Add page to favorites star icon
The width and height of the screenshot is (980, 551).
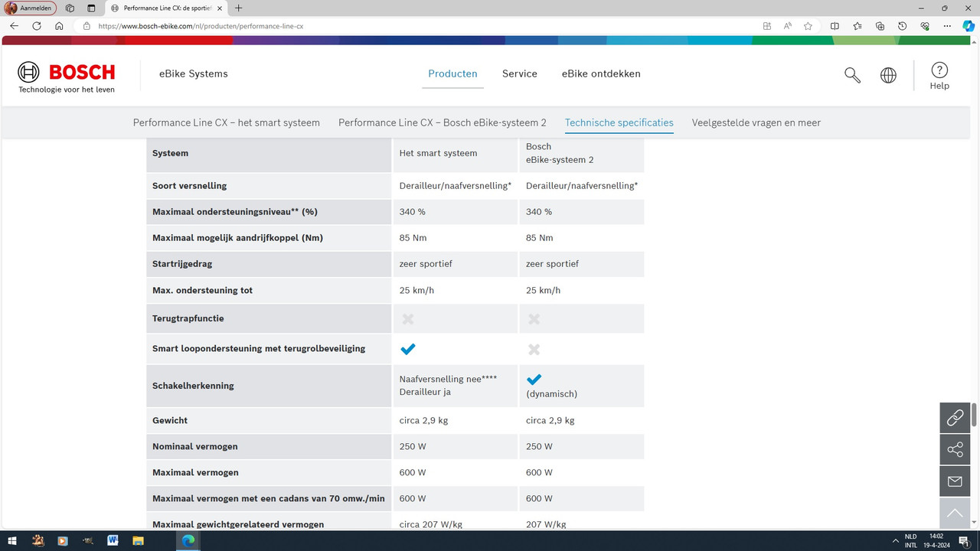[808, 25]
